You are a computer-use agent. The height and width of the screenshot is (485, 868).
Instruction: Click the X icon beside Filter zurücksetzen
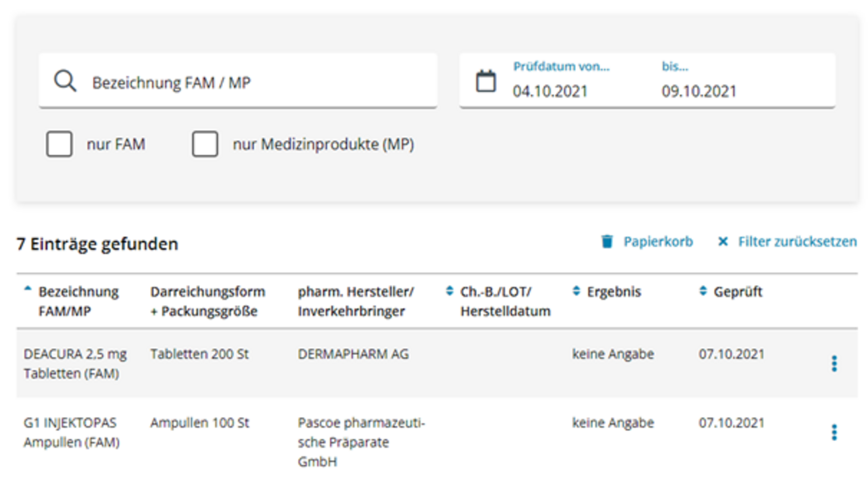click(723, 241)
